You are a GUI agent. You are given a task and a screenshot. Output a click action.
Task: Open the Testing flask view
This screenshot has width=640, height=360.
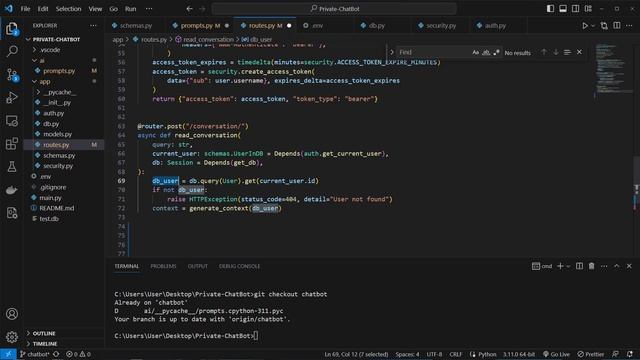(x=12, y=167)
